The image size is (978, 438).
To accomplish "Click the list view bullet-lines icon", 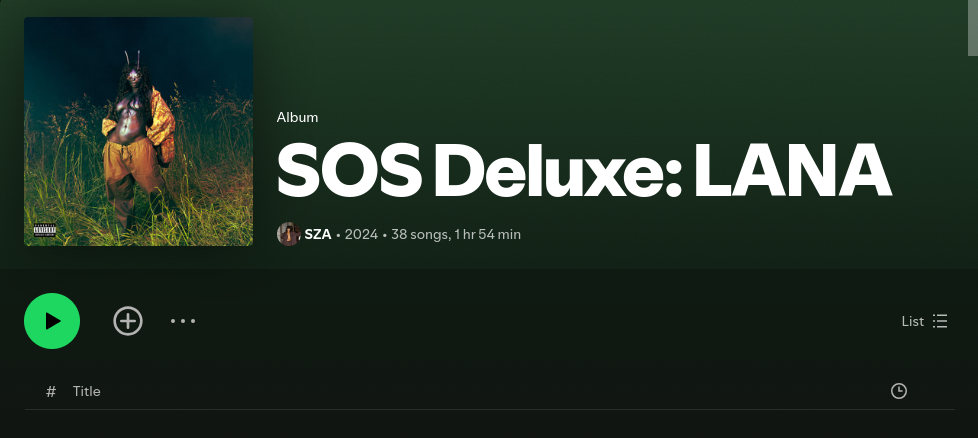I will point(940,321).
